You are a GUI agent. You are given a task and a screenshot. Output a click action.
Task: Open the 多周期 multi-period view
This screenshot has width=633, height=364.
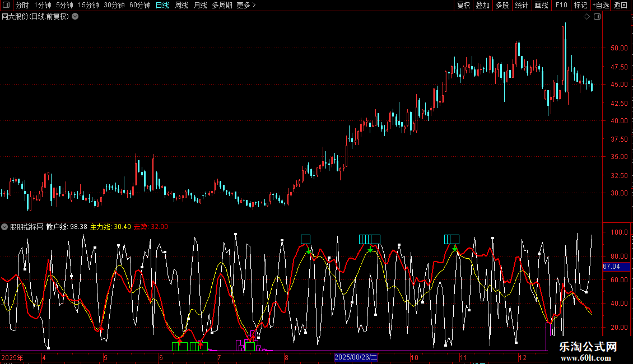[222, 5]
